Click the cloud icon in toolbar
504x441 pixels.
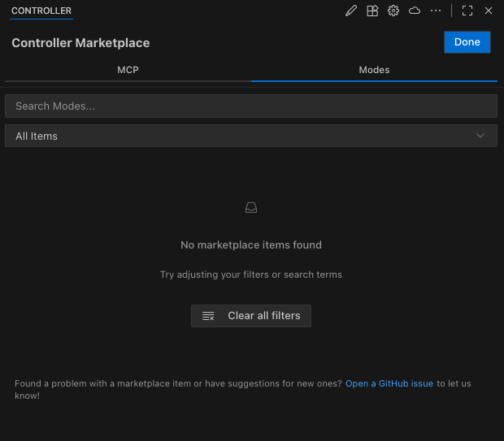(415, 11)
